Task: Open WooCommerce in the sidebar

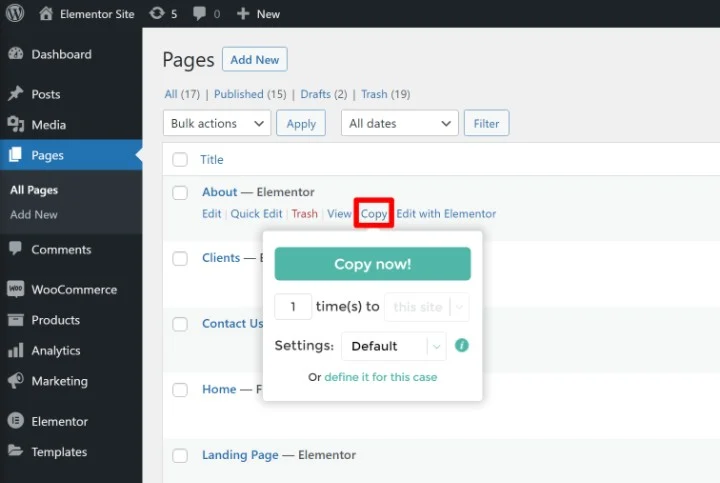Action: (74, 290)
